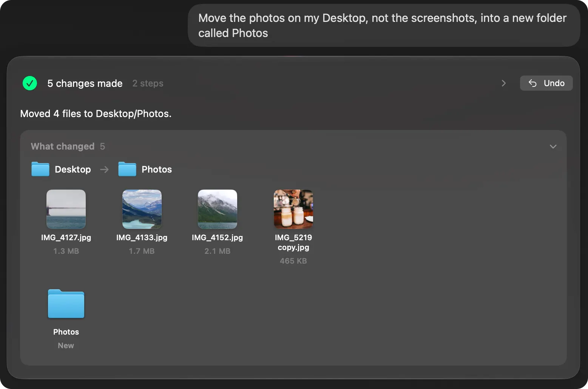This screenshot has width=588, height=389.
Task: Click the '2.1 MB' size label
Action: 218,251
